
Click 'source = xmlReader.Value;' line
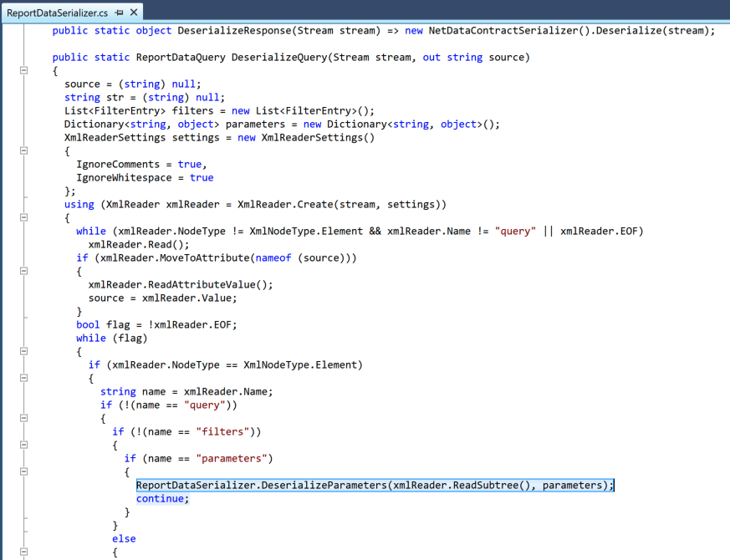162,298
